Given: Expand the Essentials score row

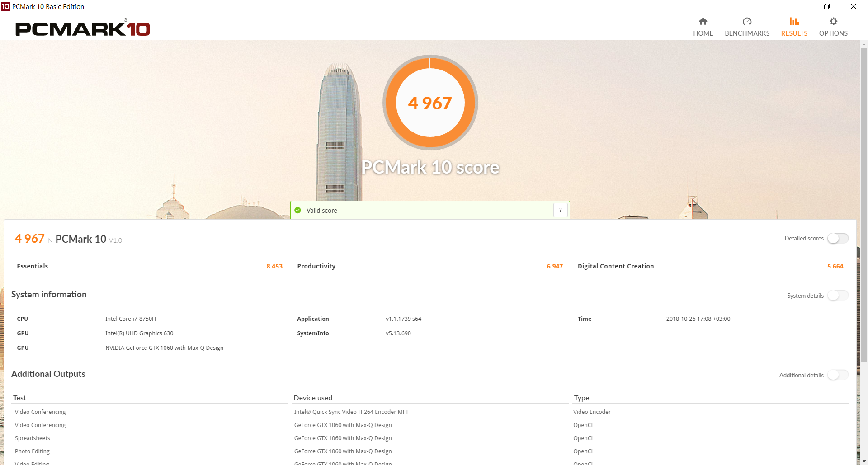Looking at the screenshot, I should coord(150,266).
